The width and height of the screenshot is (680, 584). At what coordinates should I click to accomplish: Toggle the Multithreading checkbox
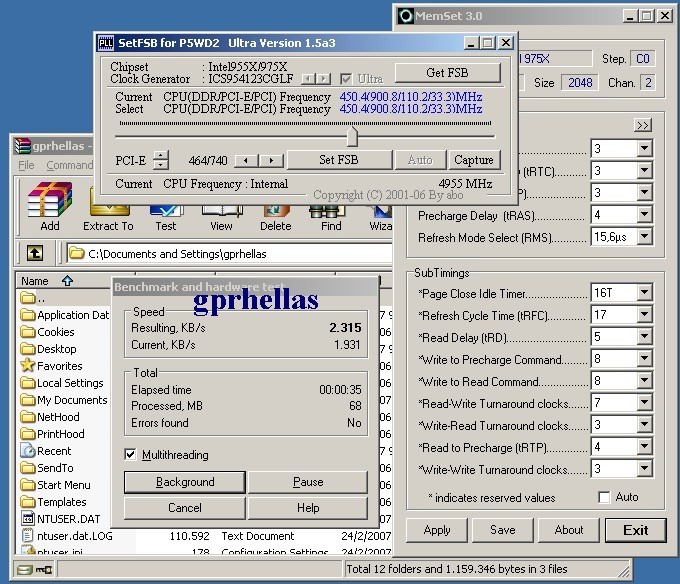(130, 454)
